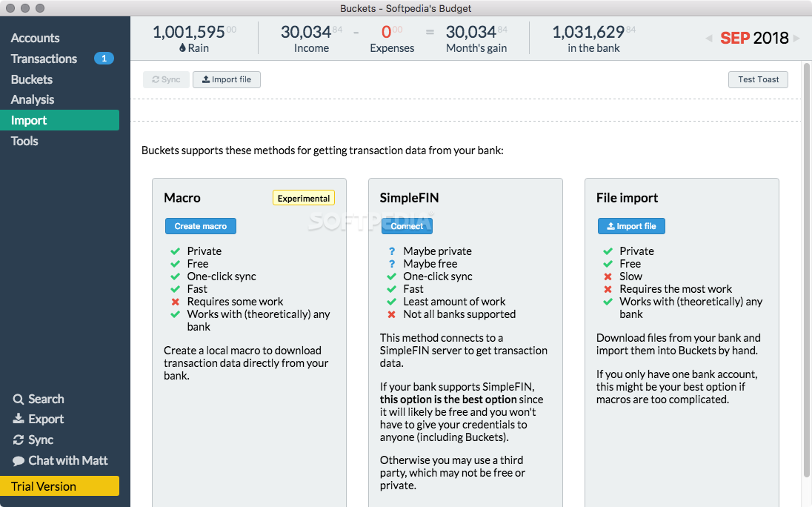The image size is (812, 507).
Task: Click green check beside Free in File import card
Action: (608, 264)
